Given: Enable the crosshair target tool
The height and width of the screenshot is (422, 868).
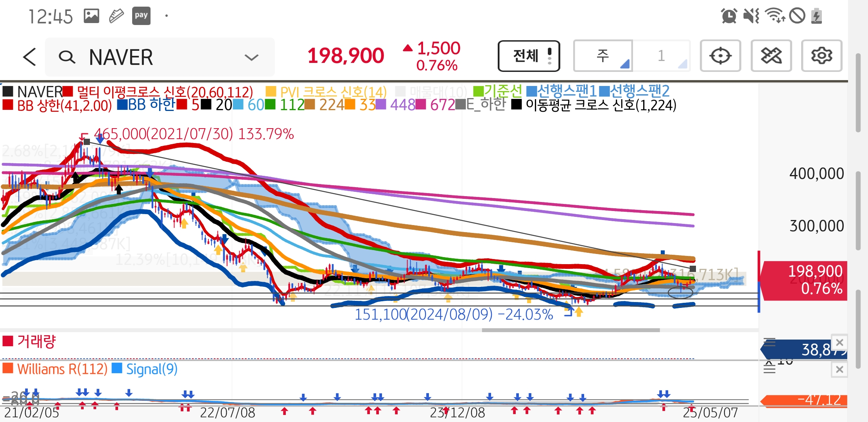Looking at the screenshot, I should tap(720, 55).
